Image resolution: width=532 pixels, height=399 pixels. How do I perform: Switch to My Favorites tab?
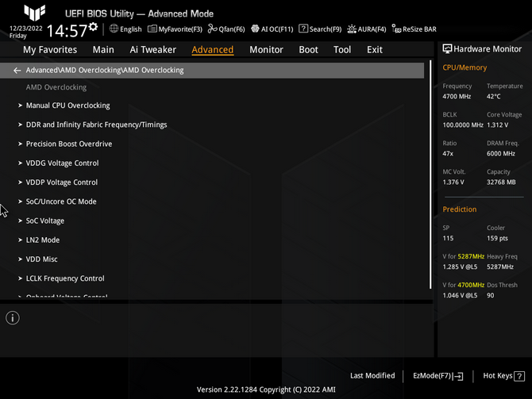coord(50,50)
